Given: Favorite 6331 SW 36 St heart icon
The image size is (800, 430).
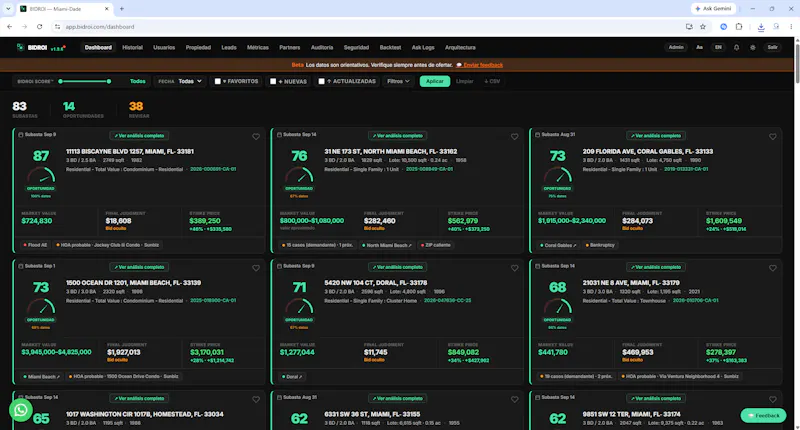Looking at the screenshot, I should coord(514,399).
